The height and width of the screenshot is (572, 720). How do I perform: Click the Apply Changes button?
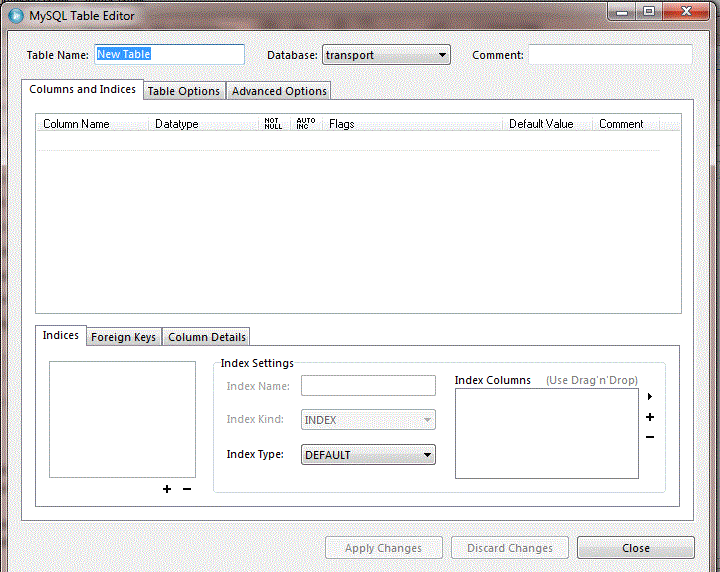tap(384, 548)
